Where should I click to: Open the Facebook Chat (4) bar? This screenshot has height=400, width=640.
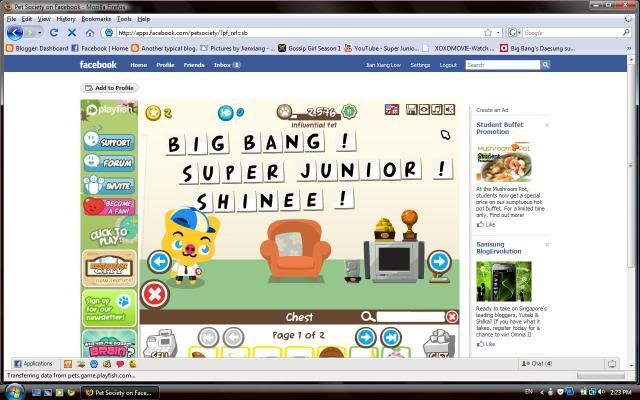click(x=536, y=364)
